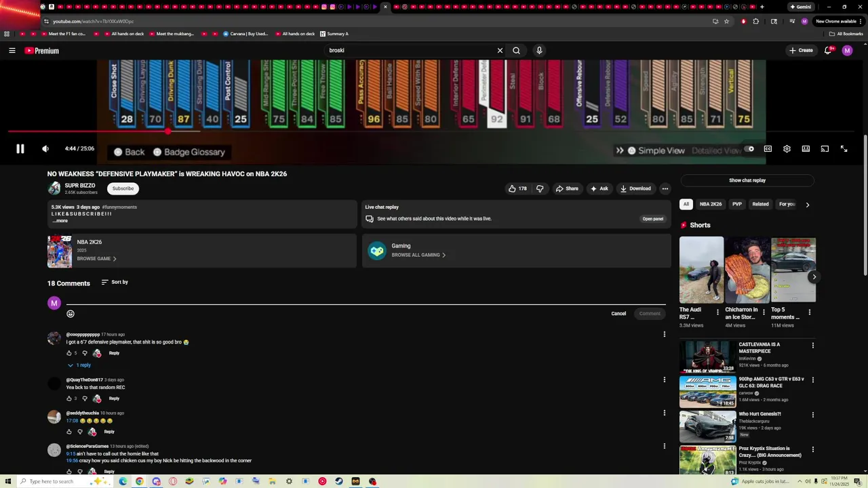Jump to 19:56 timestamp in comment
Viewport: 868px width, 488px height.
(71, 461)
